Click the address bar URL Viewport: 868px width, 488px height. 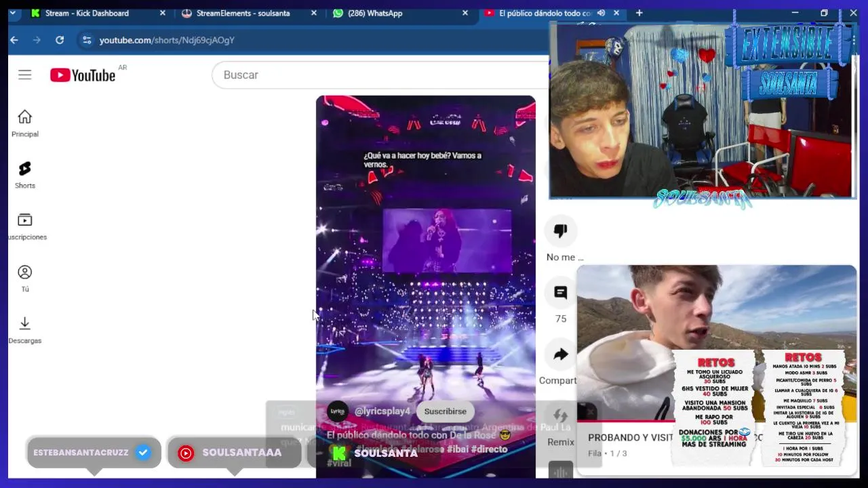coord(167,40)
